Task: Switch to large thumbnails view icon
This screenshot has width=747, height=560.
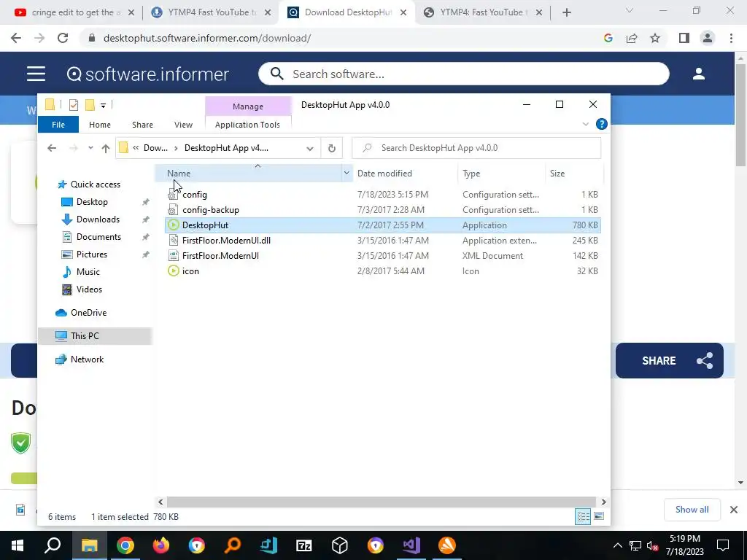Action: click(600, 517)
